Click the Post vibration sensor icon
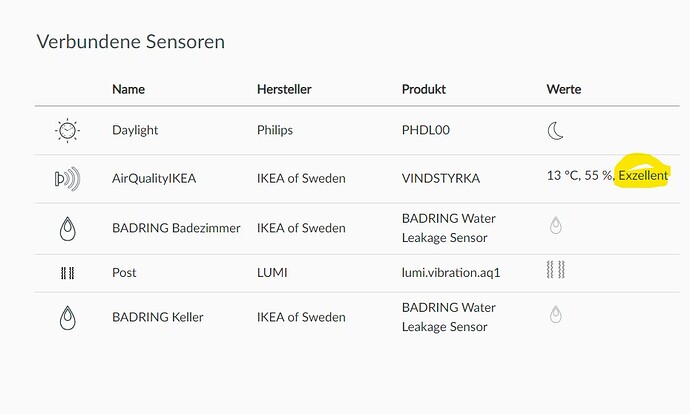 coord(67,272)
